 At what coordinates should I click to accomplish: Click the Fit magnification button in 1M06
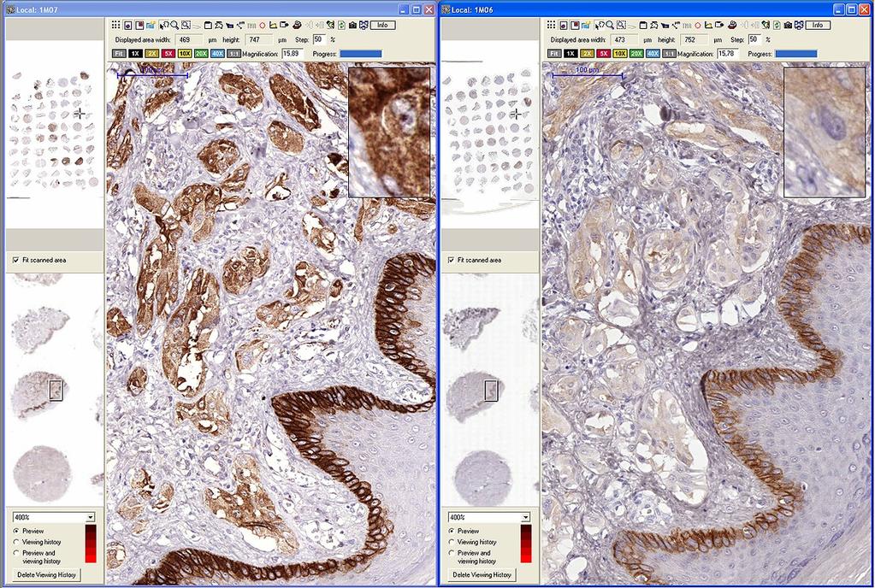[x=554, y=54]
